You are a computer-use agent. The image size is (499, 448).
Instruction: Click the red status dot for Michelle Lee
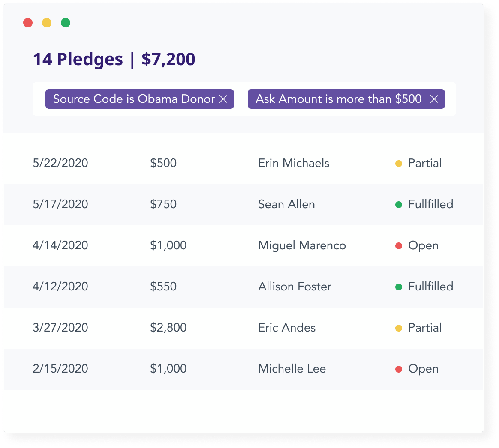(398, 369)
